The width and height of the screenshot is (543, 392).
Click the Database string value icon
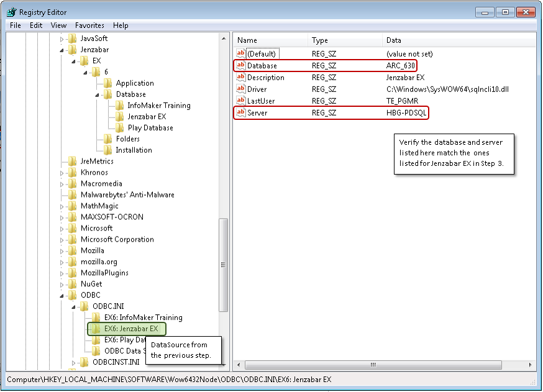tap(241, 66)
